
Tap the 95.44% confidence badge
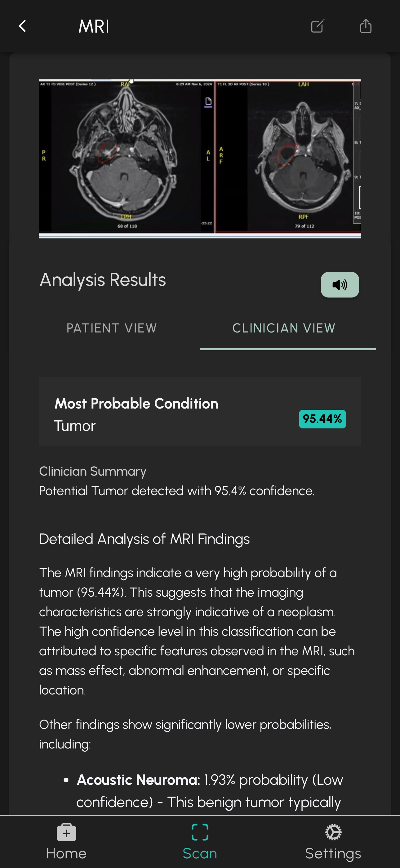tap(322, 419)
